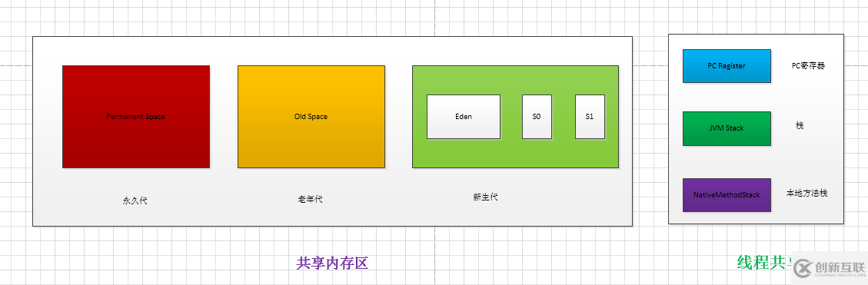Select the S0 survivor box

537,117
